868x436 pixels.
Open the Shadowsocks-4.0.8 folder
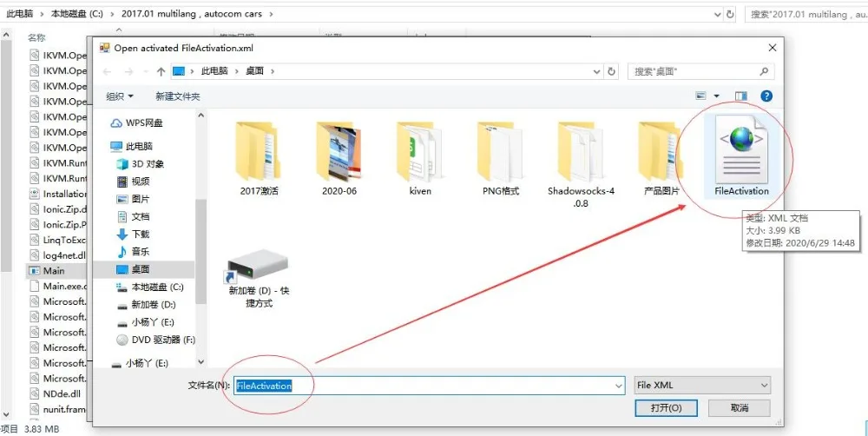tap(581, 151)
